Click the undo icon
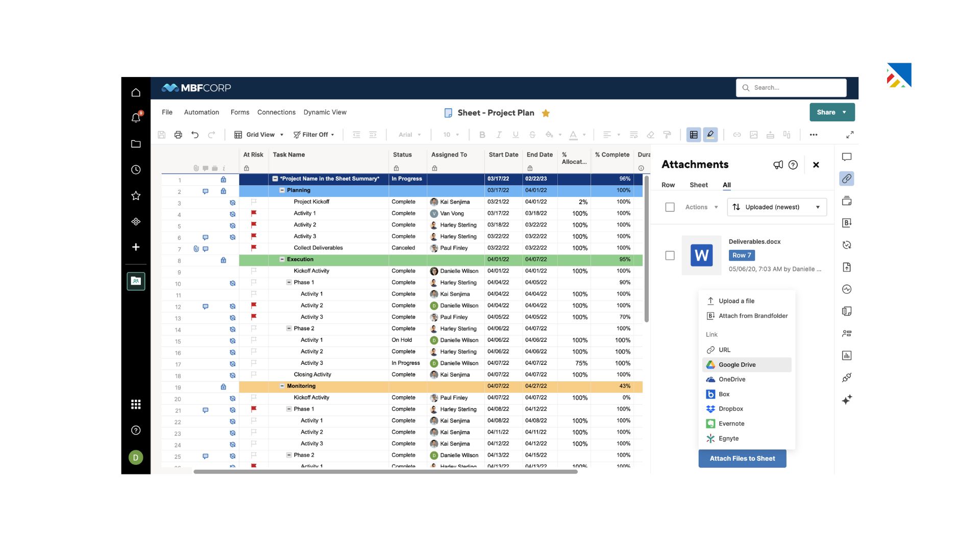Image resolution: width=980 pixels, height=551 pixels. [195, 134]
